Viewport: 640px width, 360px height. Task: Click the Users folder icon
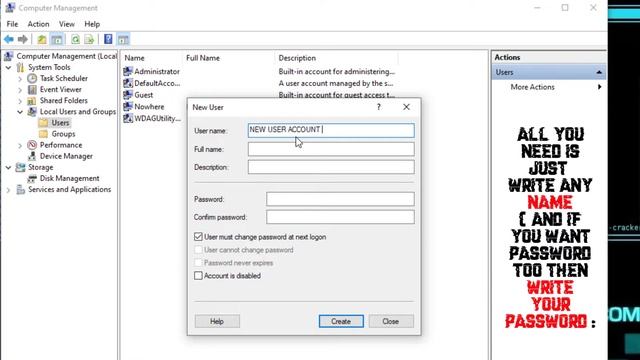43,123
